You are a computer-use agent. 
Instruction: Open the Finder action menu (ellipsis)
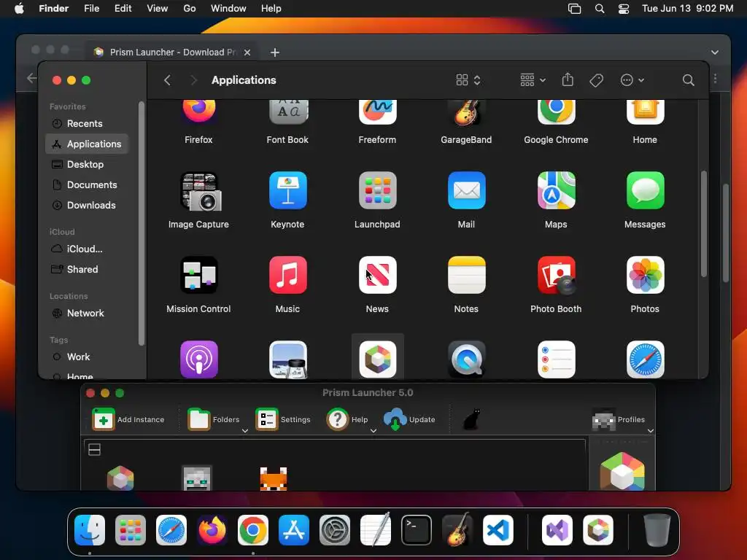click(x=632, y=80)
